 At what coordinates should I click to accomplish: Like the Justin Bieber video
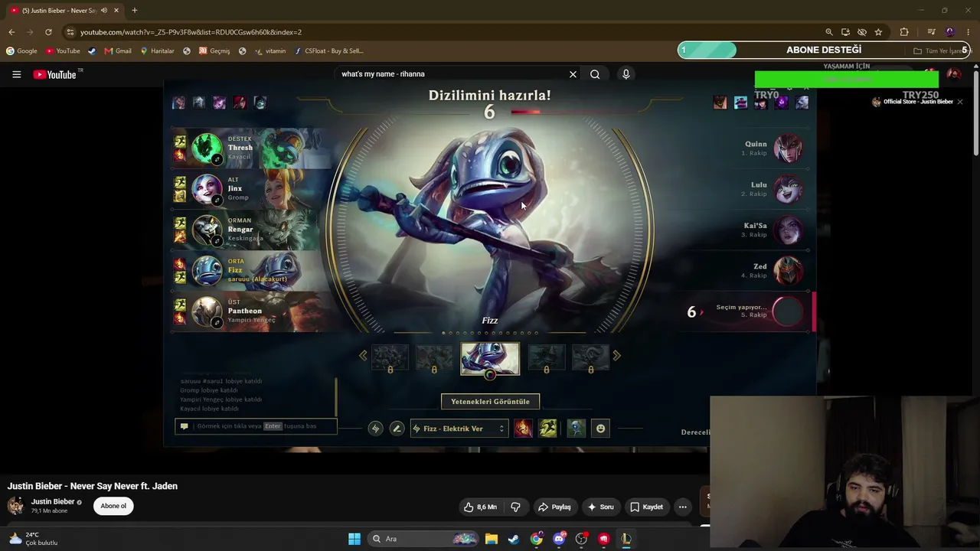tap(480, 507)
